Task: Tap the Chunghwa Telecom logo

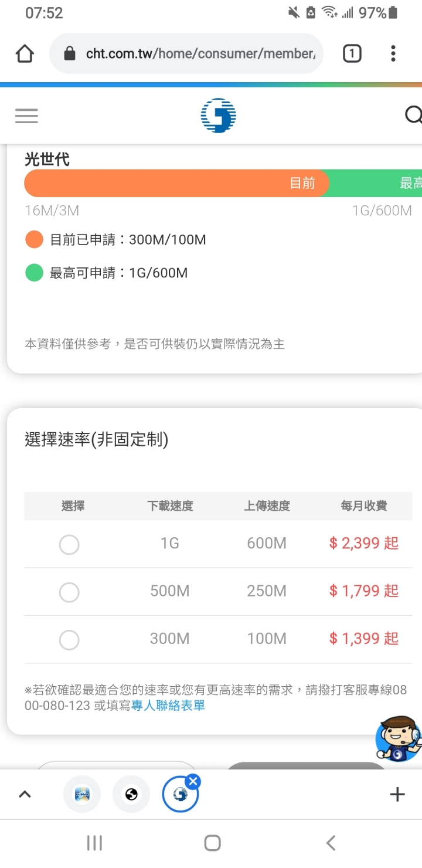Action: [219, 116]
